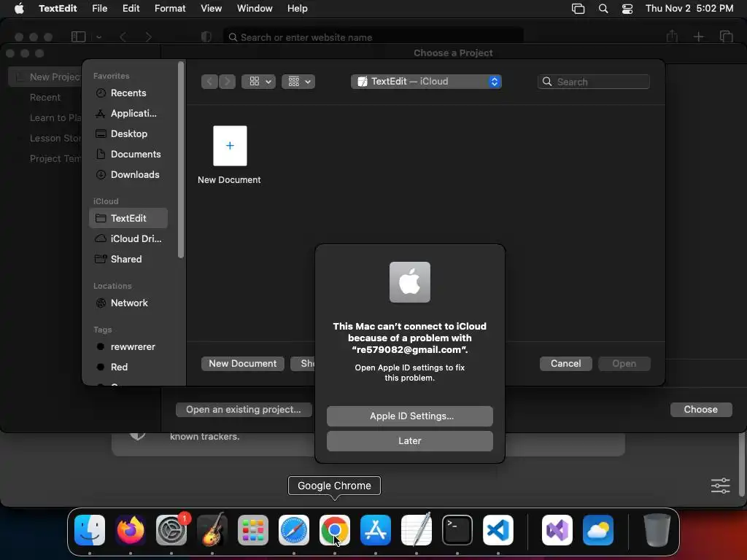Open System Settings in the Dock
The height and width of the screenshot is (560, 747).
tap(171, 530)
